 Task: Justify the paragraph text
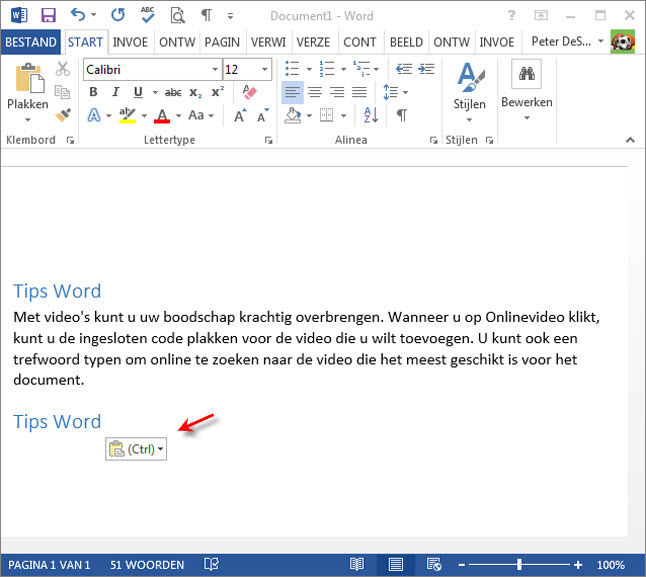[359, 92]
